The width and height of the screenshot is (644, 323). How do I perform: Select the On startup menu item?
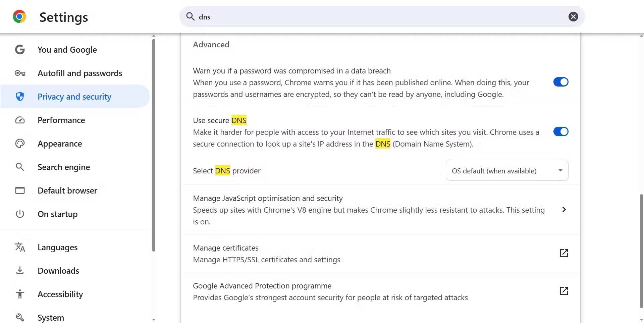[x=57, y=214]
